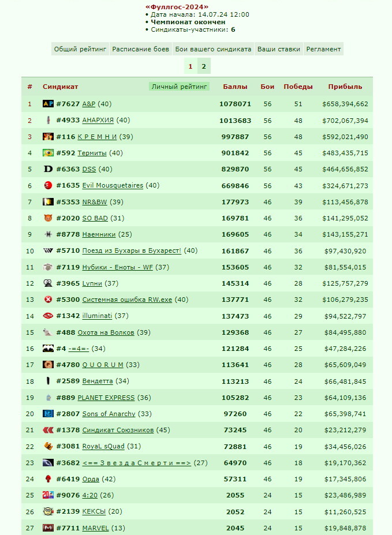392x535 pixels.
Task: Open the Ваши ставки tab
Action: coord(279,49)
